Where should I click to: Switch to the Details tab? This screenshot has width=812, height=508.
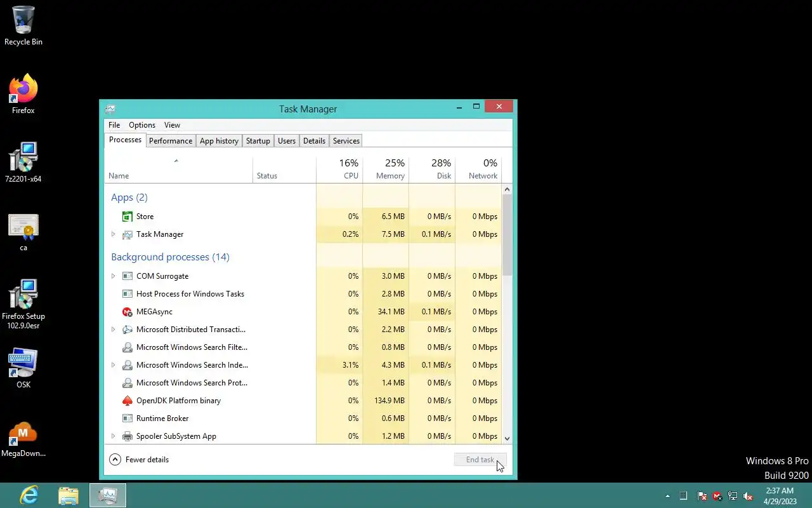[314, 141]
